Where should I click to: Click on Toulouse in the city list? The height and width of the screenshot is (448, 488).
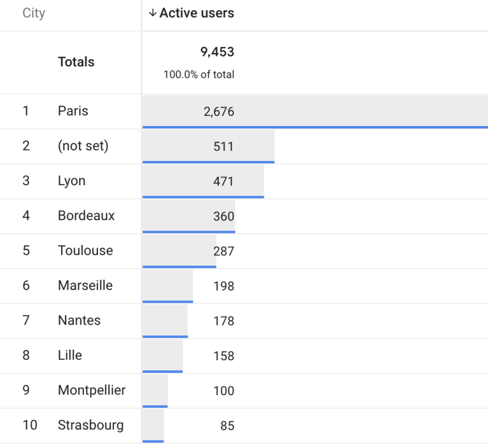[x=85, y=251]
